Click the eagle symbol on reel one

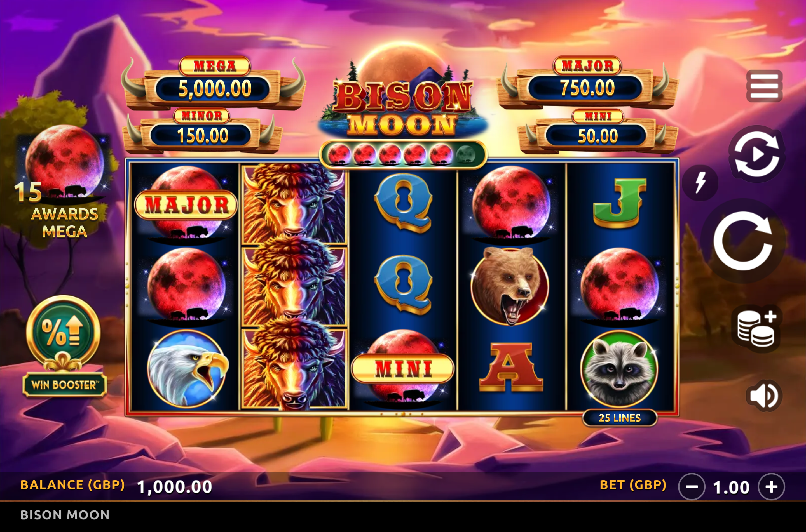(x=187, y=369)
